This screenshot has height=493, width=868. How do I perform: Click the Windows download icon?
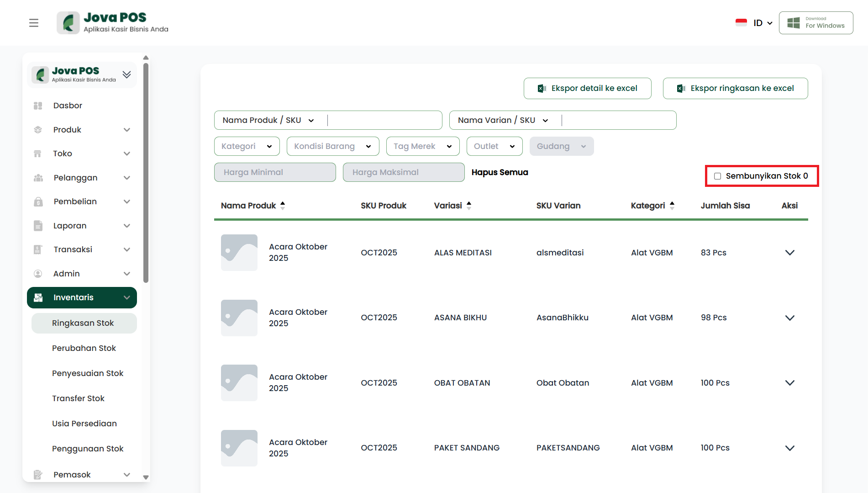point(794,23)
